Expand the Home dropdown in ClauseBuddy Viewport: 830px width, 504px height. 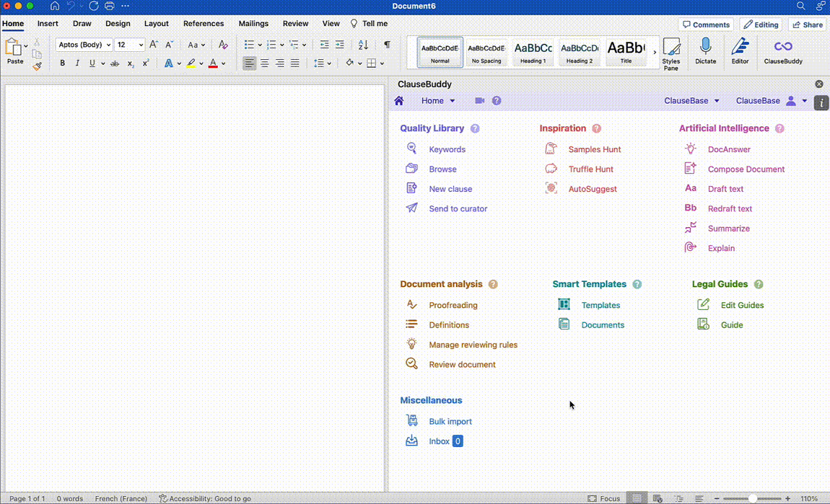(438, 100)
